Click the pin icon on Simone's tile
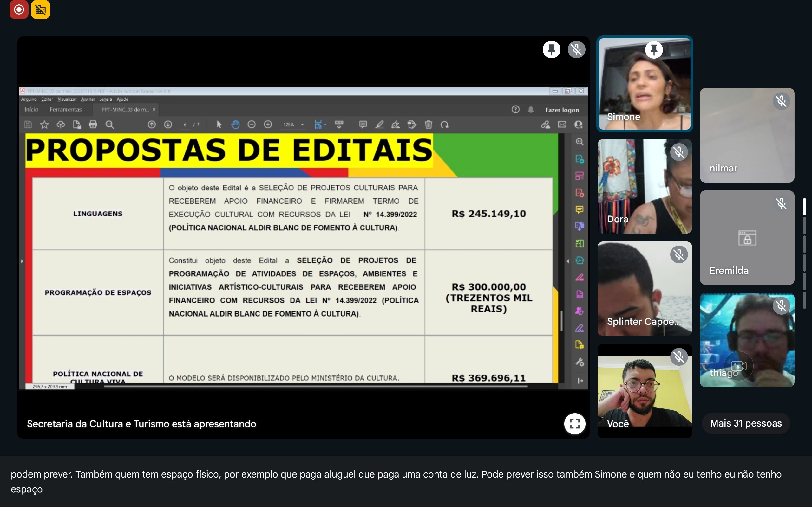This screenshot has height=507, width=812. [x=654, y=50]
